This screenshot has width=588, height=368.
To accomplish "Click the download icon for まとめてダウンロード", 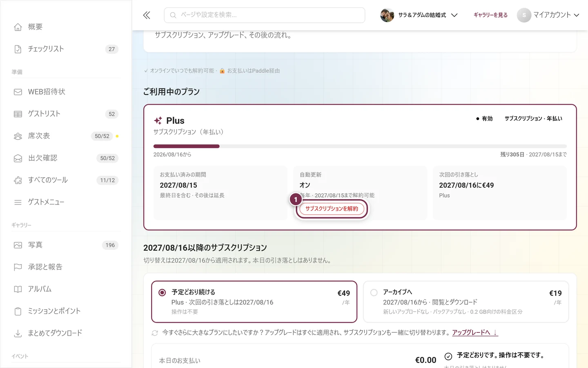I will point(18,334).
